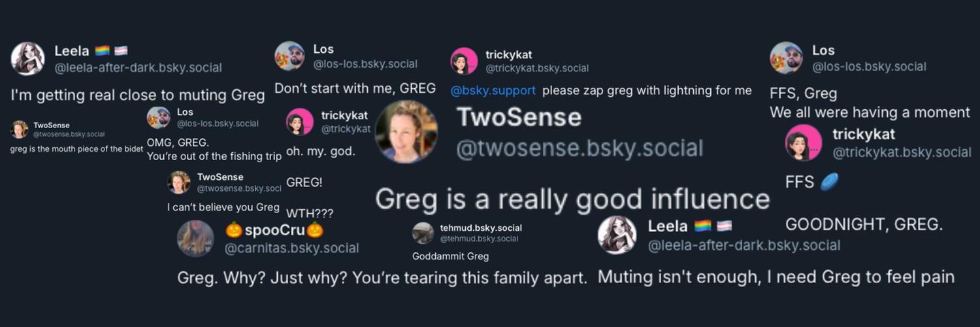Click the spooCru display name with pumpkins

(274, 230)
